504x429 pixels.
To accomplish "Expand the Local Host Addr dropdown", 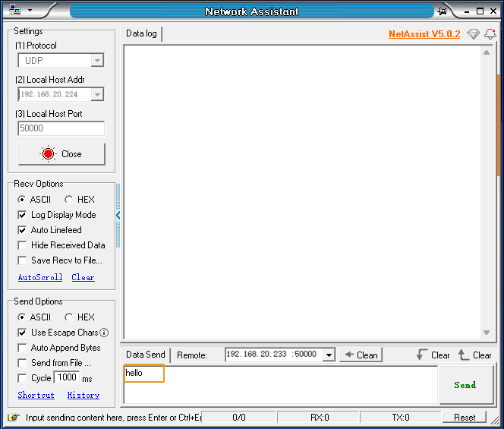I will 96,95.
